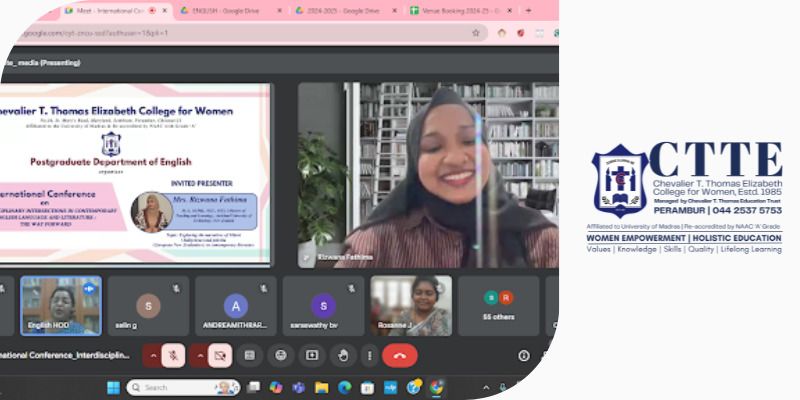Turn on the camera in Meet
This screenshot has height=400, width=800.
(220, 356)
